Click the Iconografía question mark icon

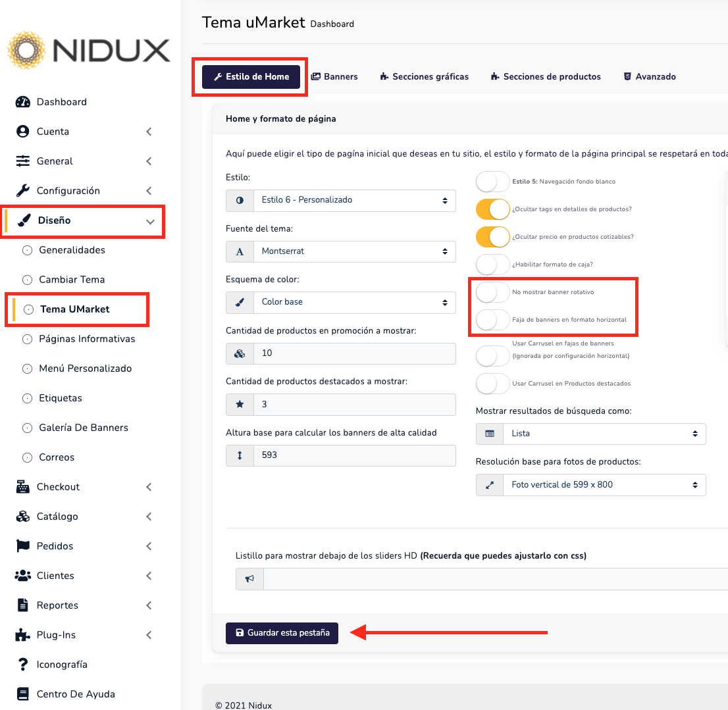point(23,665)
